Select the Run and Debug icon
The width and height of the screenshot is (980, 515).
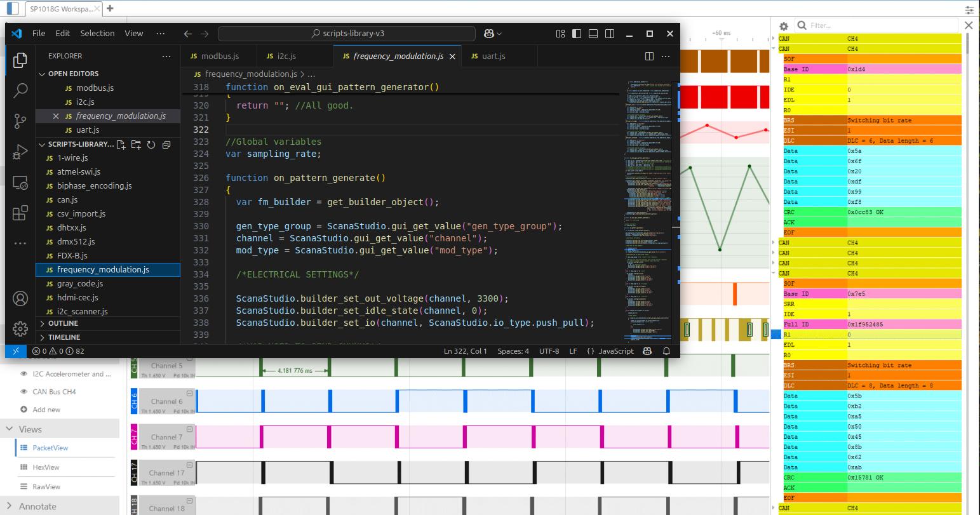point(20,152)
